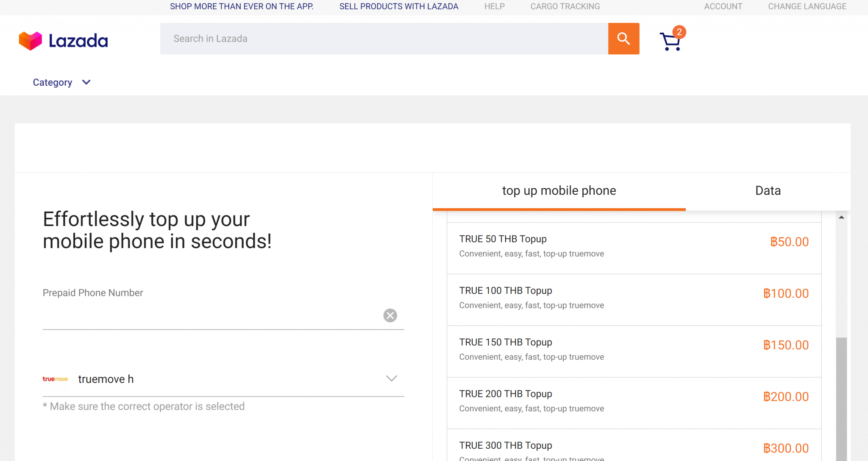Click 'Make sure the correct operator is selected' note
Screen dimensions: 868x461
tap(144, 406)
